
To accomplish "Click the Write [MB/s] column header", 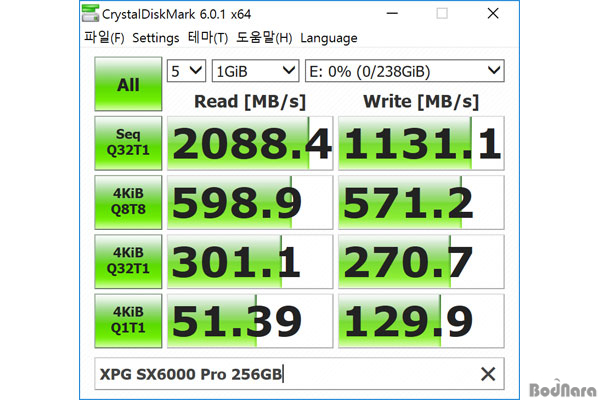I will tap(421, 102).
